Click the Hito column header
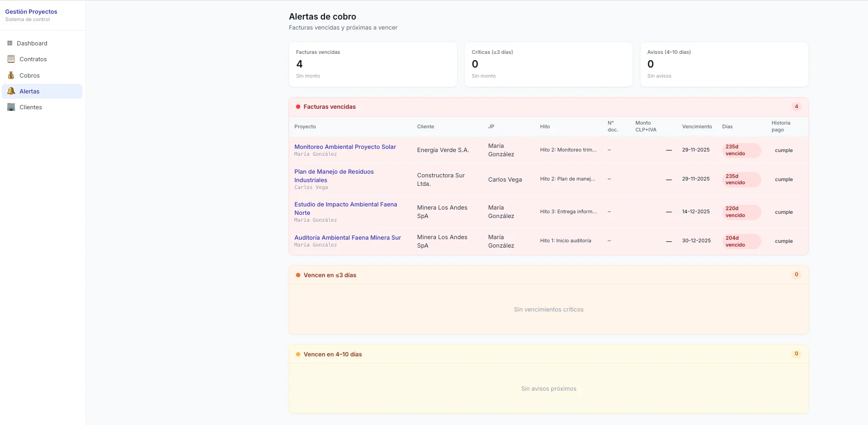 click(545, 127)
